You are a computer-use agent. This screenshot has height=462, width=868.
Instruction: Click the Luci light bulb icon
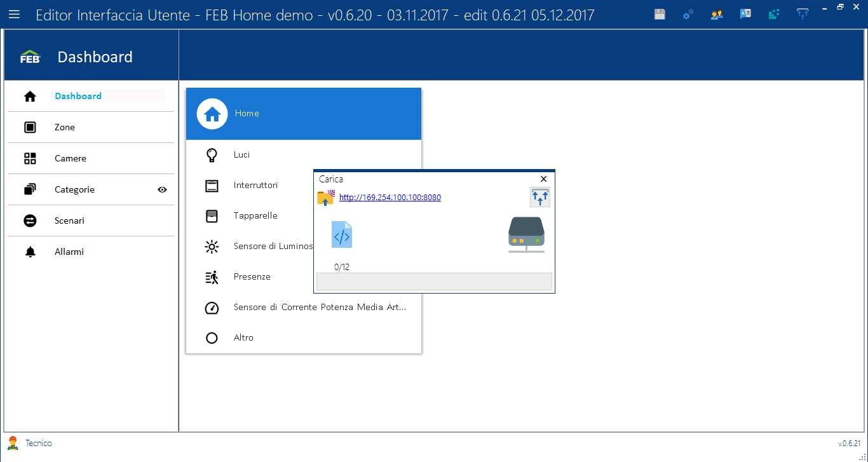212,155
